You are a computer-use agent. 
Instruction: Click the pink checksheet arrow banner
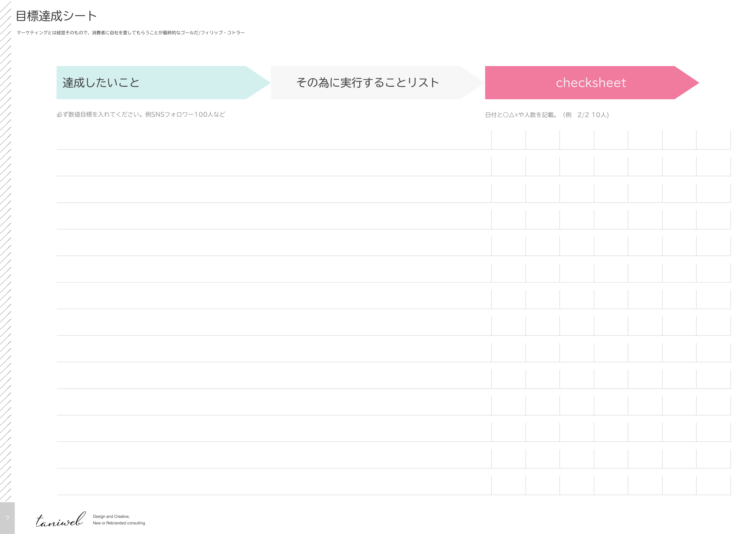click(x=590, y=83)
